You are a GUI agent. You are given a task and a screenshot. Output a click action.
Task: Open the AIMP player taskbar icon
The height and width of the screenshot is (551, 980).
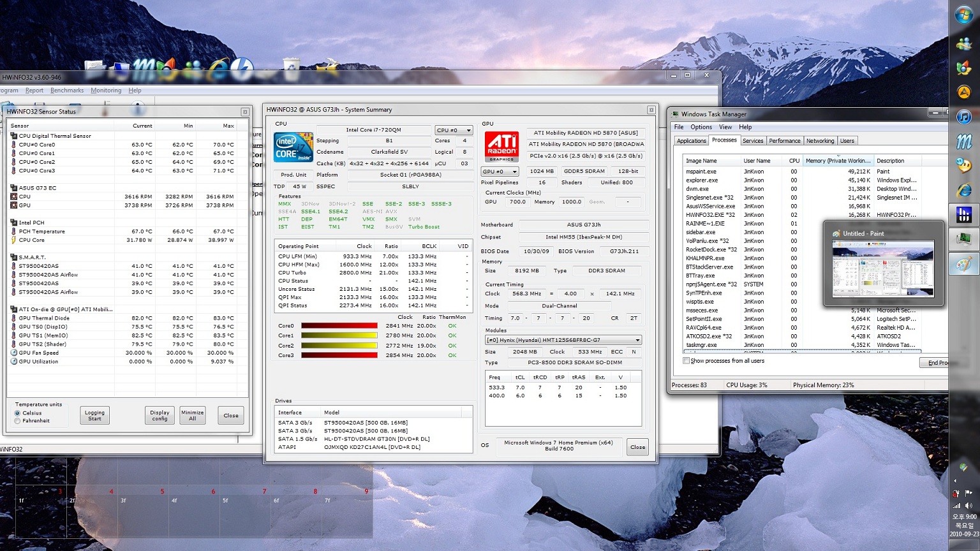(964, 92)
